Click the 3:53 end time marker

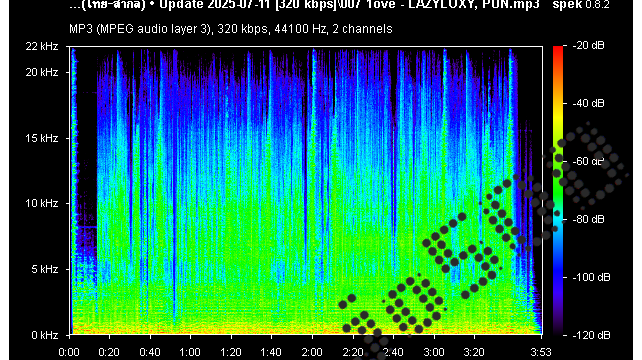[541, 352]
